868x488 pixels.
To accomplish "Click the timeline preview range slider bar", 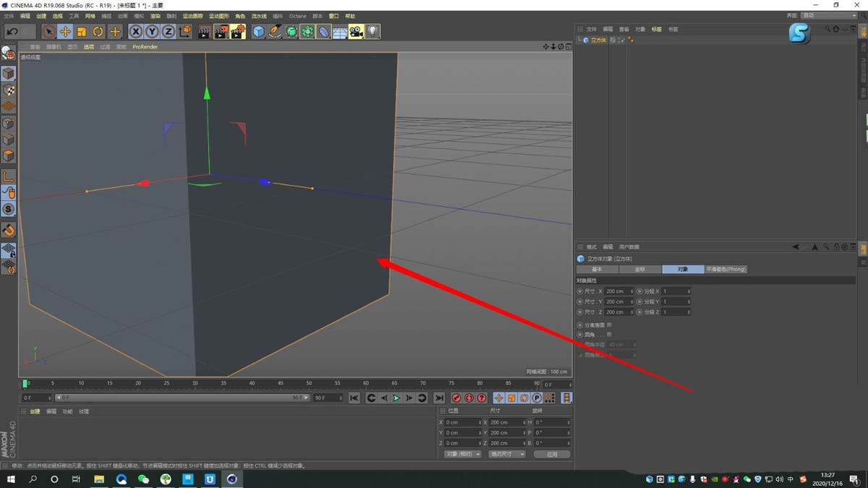I will (x=182, y=398).
